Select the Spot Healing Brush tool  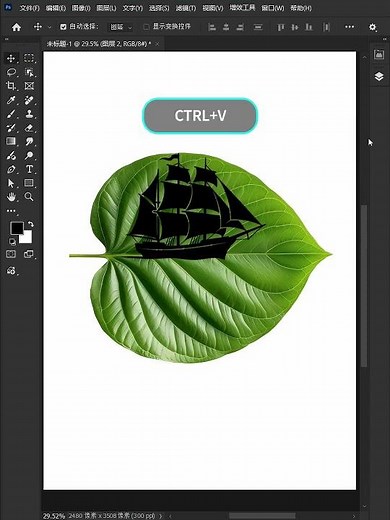(29, 100)
